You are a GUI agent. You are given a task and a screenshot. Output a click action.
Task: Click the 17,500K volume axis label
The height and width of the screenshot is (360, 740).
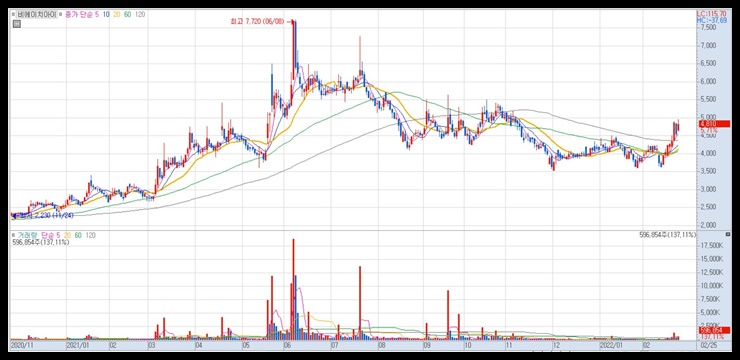point(713,245)
